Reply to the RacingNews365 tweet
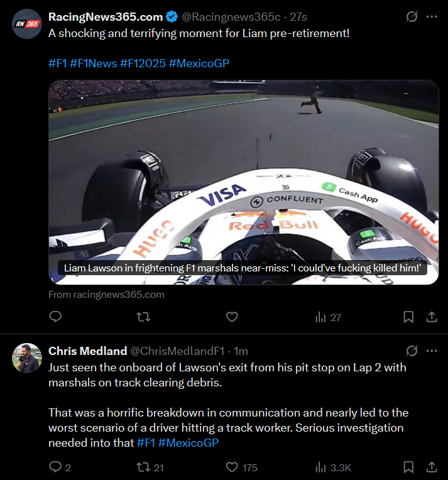Viewport: 448px width, 480px height. point(55,317)
